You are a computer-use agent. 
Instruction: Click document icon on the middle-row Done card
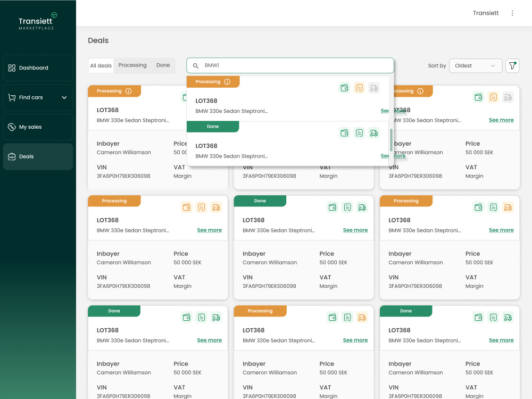point(347,207)
